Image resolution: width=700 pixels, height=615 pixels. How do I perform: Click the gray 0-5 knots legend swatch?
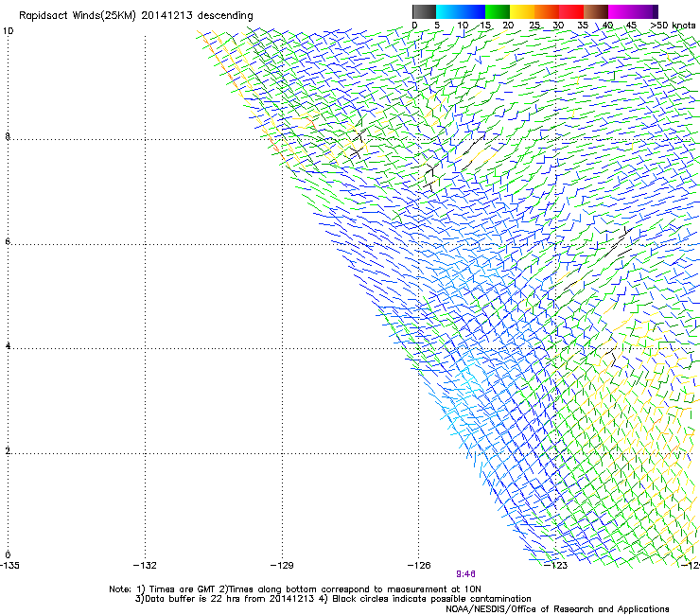point(424,11)
